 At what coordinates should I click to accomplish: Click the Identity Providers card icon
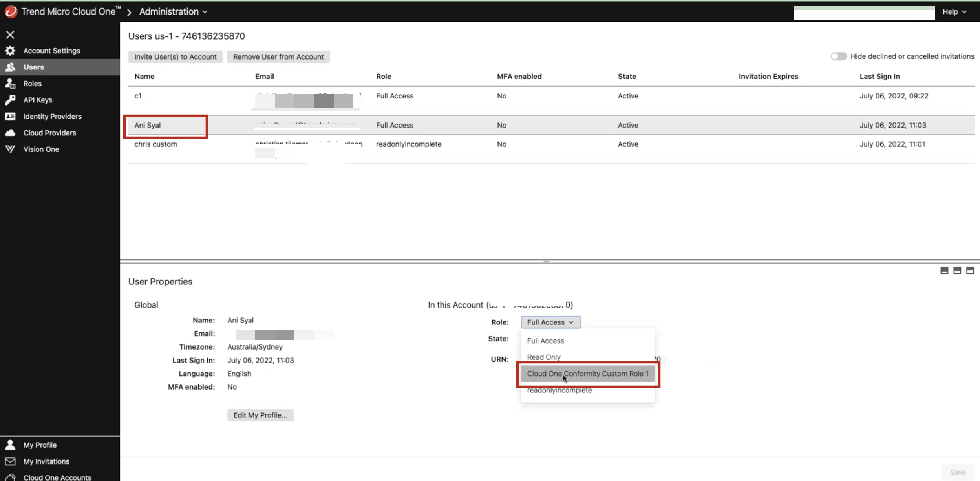(10, 117)
